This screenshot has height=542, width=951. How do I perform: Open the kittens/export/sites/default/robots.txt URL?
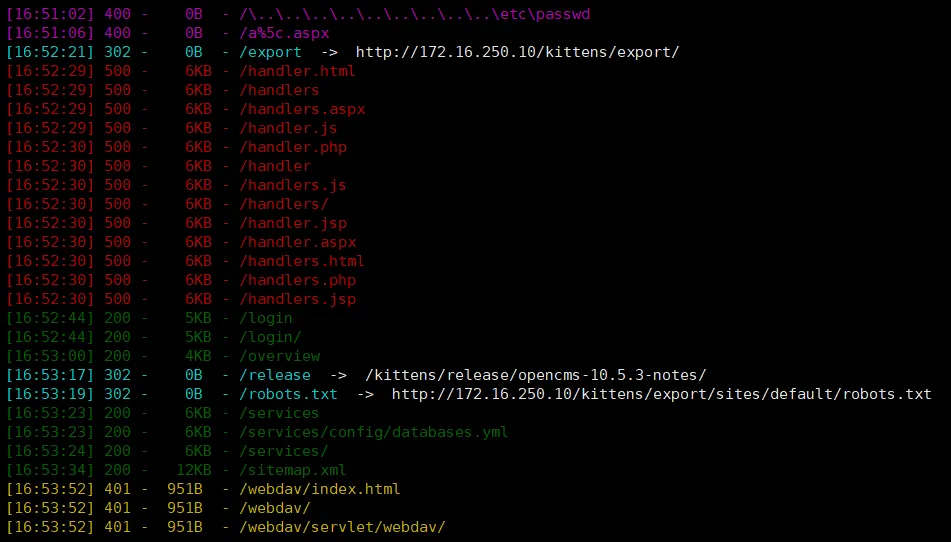tap(661, 394)
